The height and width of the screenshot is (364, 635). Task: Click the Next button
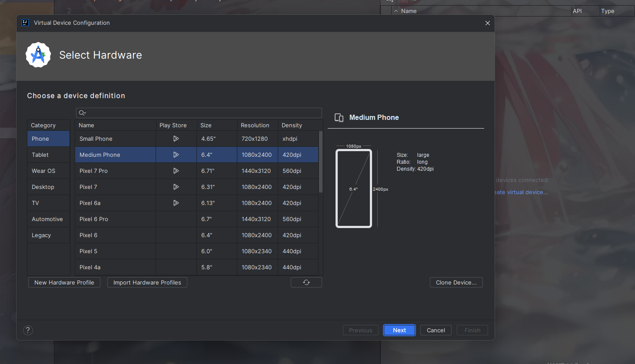[x=399, y=330]
